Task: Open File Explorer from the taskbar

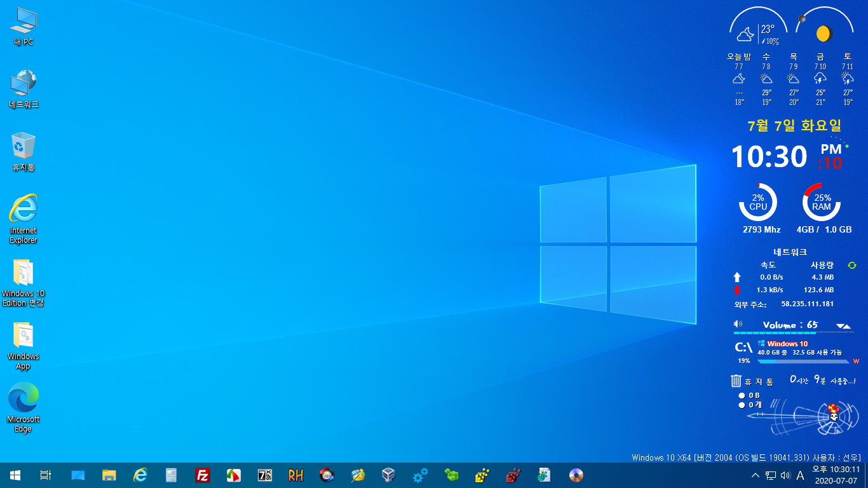Action: point(109,475)
